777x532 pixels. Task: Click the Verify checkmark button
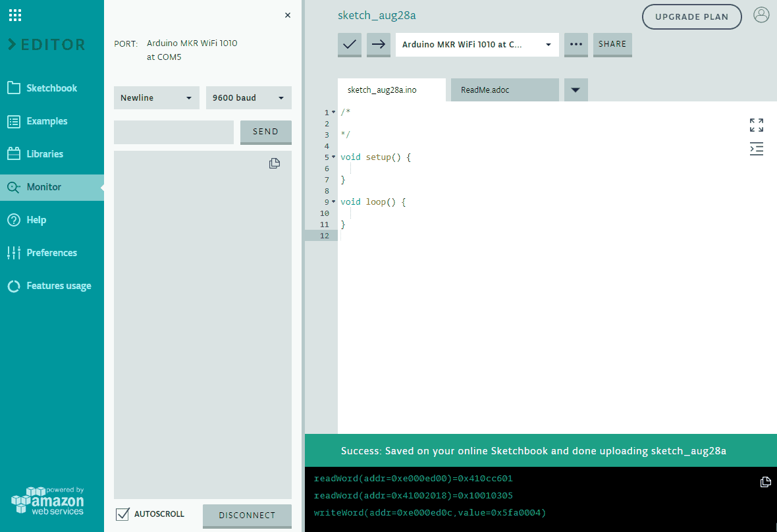[x=350, y=45]
